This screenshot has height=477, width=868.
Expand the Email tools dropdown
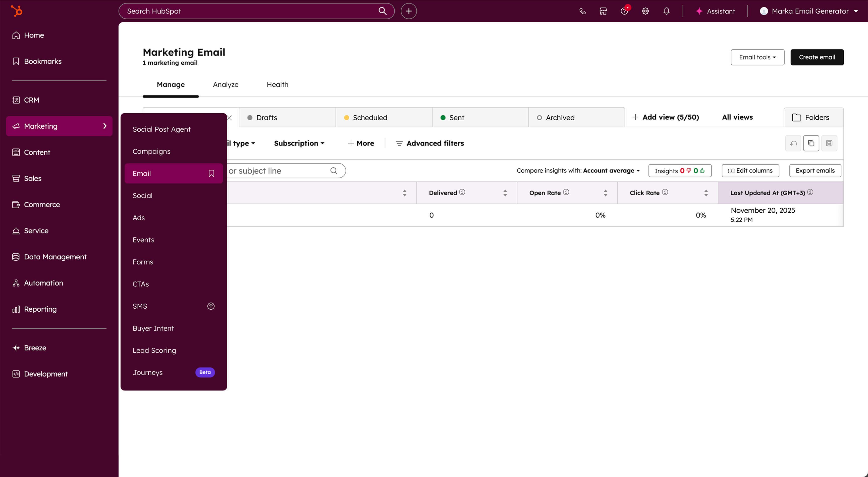coord(757,57)
